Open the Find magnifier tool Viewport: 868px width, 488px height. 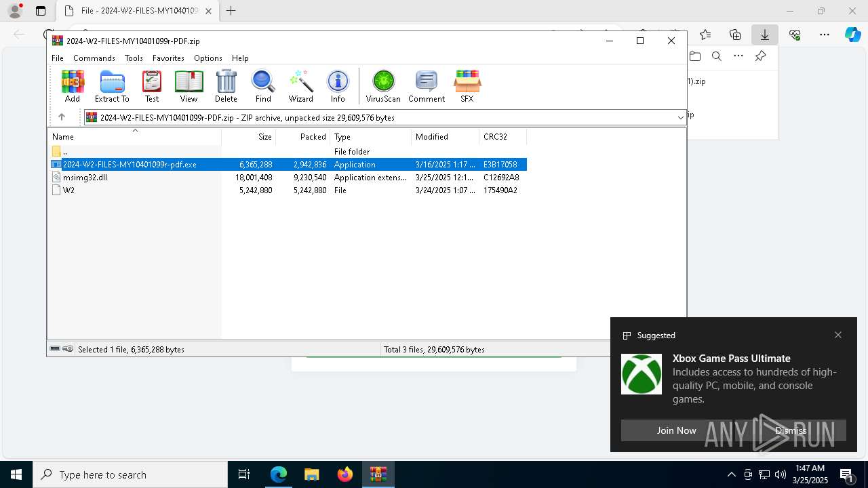coord(263,86)
